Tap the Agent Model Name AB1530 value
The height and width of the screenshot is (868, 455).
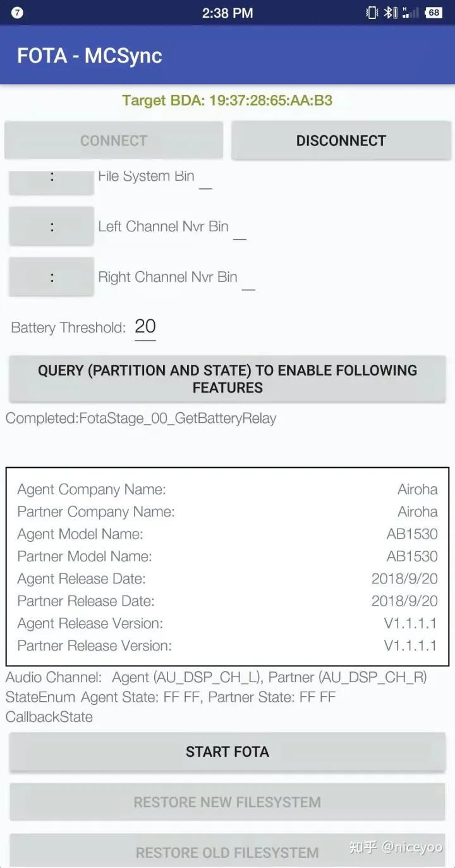412,534
